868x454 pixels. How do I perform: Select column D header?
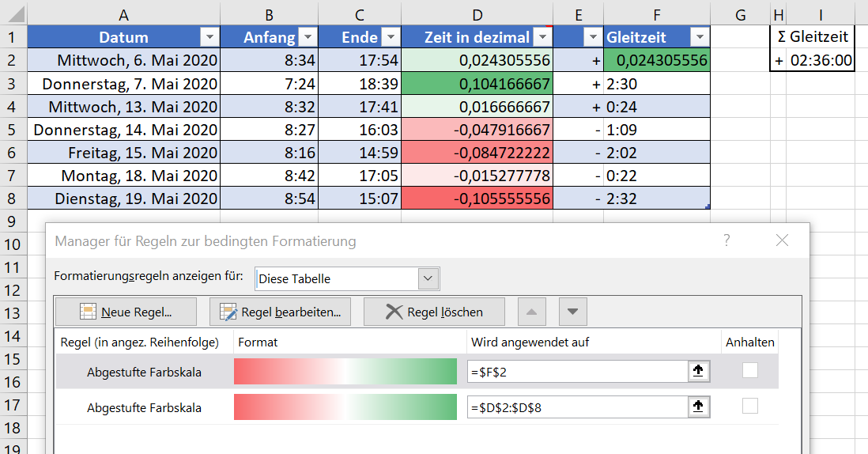(477, 14)
